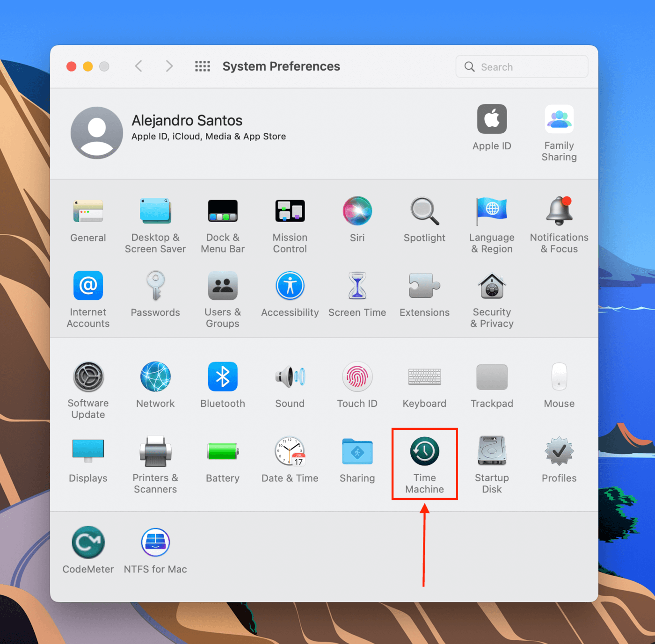This screenshot has width=655, height=644.
Task: Open NTFS for Mac preferences
Action: point(155,550)
